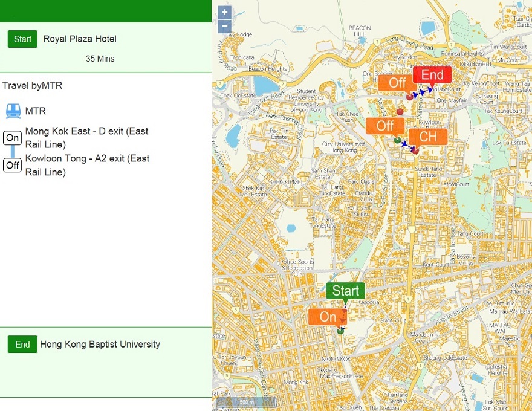Click the Lung Cheung Road label
Viewport: 532px width, 411px height.
(x=410, y=42)
